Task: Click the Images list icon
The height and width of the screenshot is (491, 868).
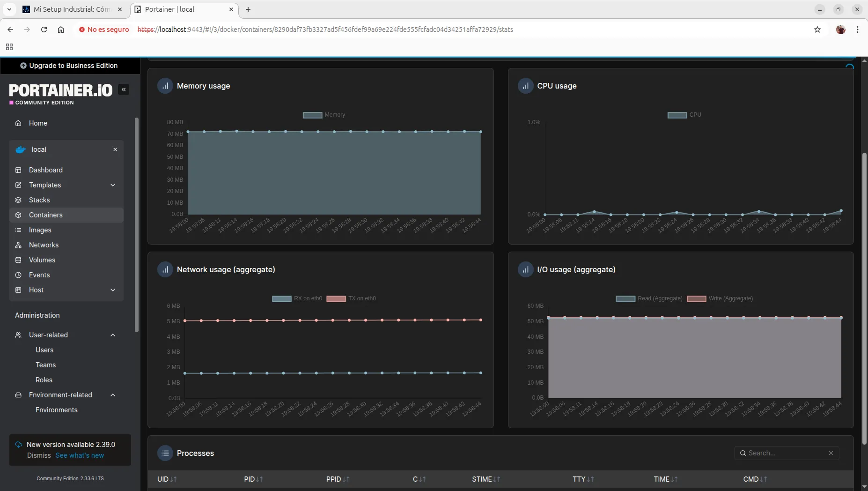Action: (18, 230)
